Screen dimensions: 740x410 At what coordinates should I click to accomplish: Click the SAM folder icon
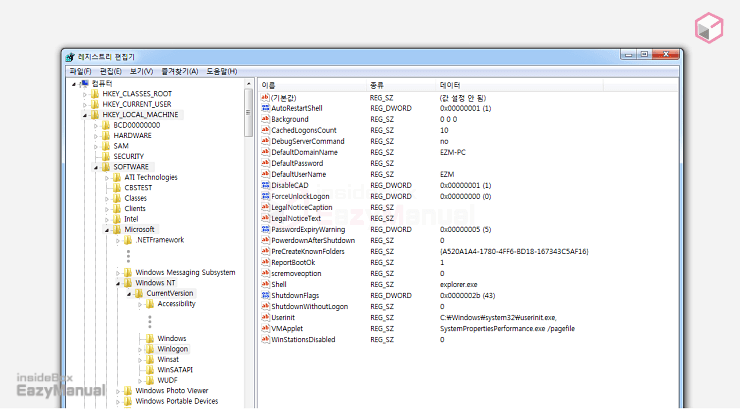(106, 146)
